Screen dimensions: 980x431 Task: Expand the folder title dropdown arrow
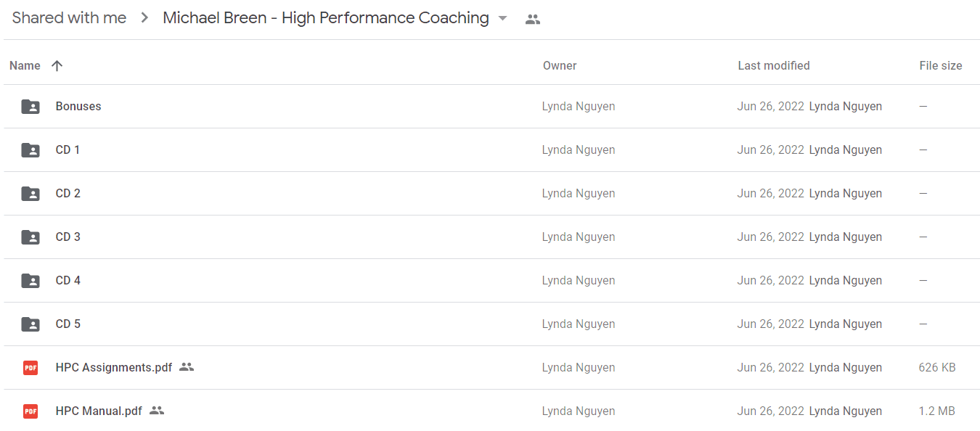pyautogui.click(x=502, y=19)
